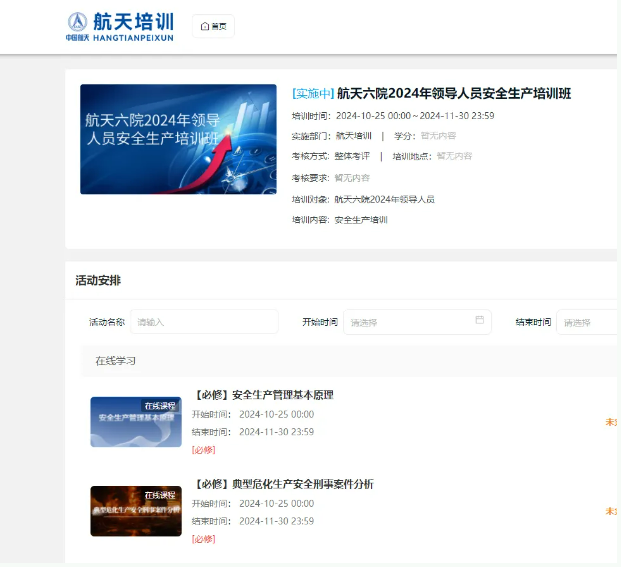Image resolution: width=621 pixels, height=567 pixels.
Task: Click the 活动安排 section heading
Action: (98, 280)
